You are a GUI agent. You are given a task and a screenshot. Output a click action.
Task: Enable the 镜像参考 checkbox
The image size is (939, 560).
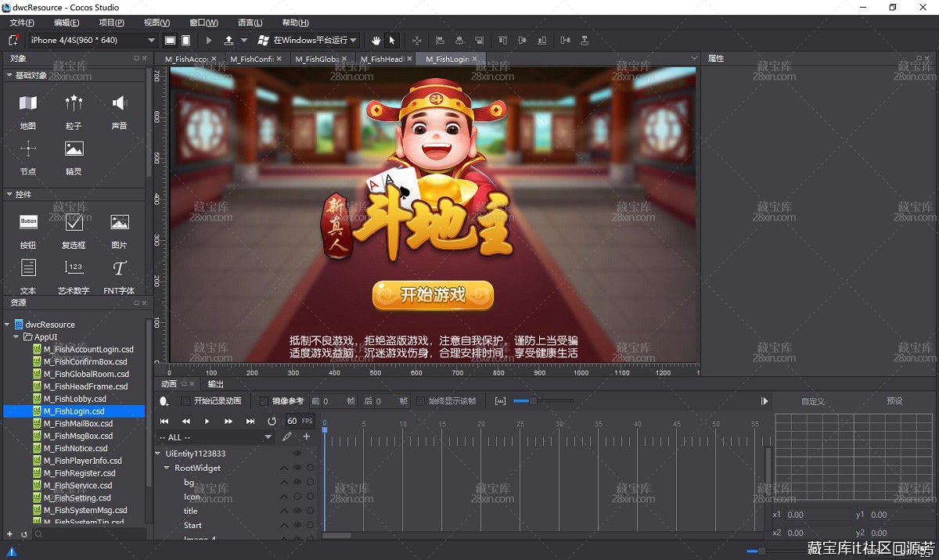pyautogui.click(x=264, y=400)
